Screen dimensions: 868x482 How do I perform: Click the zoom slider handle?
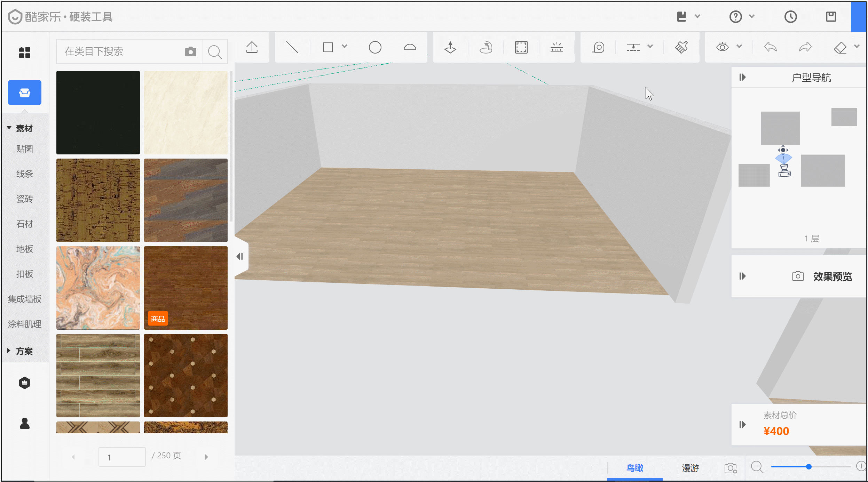pyautogui.click(x=809, y=467)
